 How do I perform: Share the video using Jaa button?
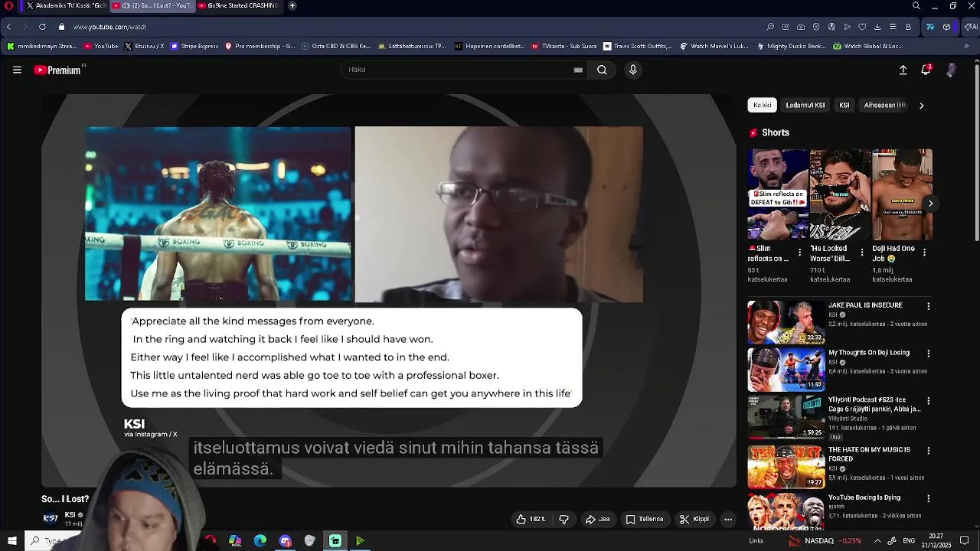[x=597, y=519]
